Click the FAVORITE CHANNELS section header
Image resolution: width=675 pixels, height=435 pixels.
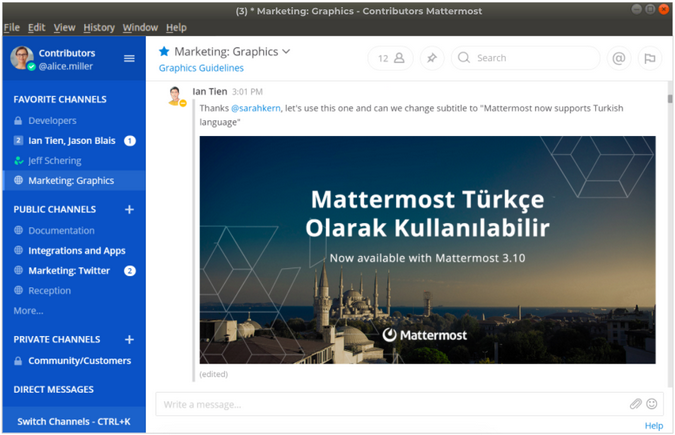(60, 99)
